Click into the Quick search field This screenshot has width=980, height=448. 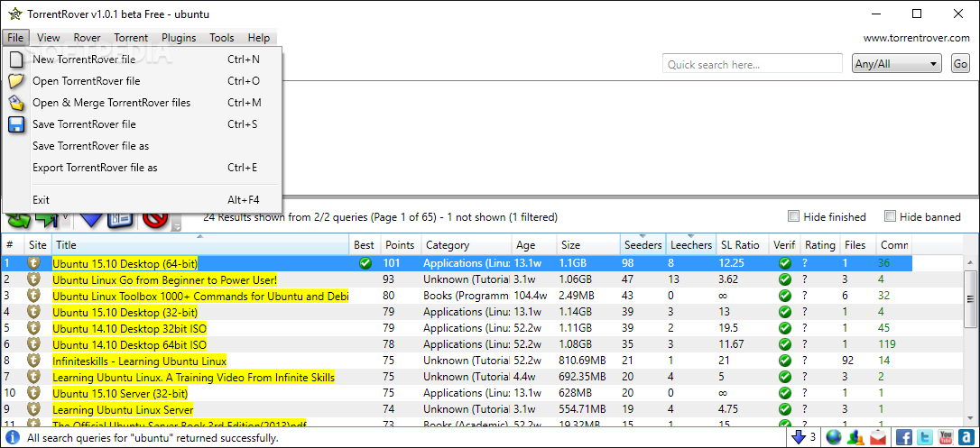click(x=753, y=64)
